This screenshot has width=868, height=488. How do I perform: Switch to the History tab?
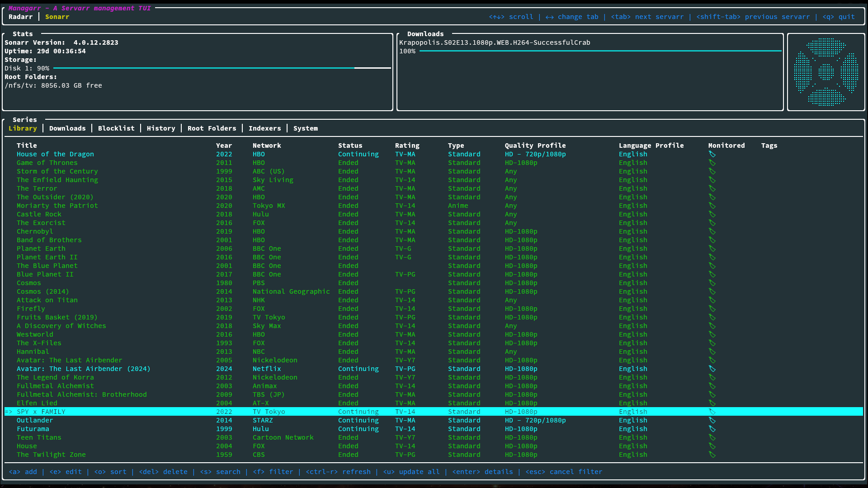tap(161, 128)
